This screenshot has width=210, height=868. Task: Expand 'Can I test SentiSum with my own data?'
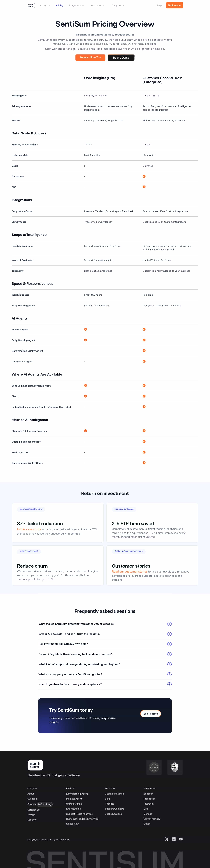(x=105, y=644)
